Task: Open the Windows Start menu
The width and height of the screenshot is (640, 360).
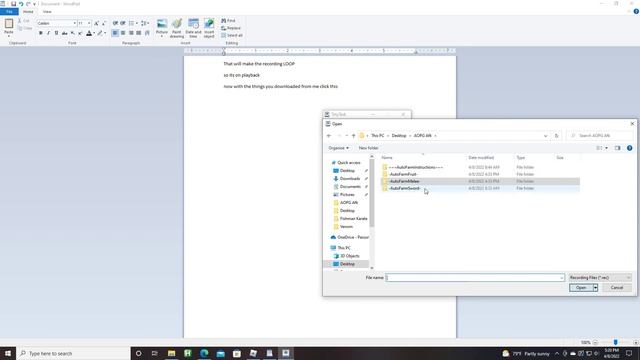Action: [x=8, y=353]
